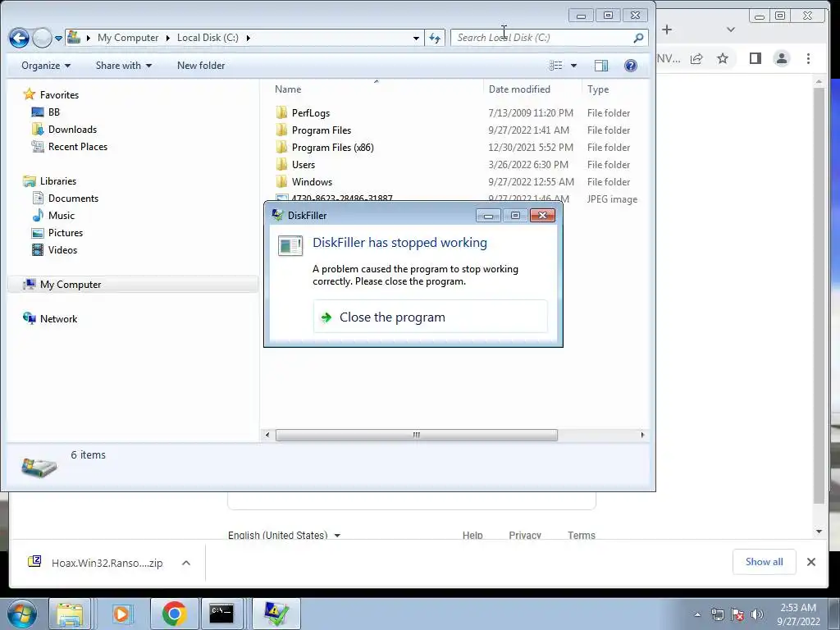Select Local Disk (C:) in the breadcrumb
The image size is (840, 630).
(208, 38)
